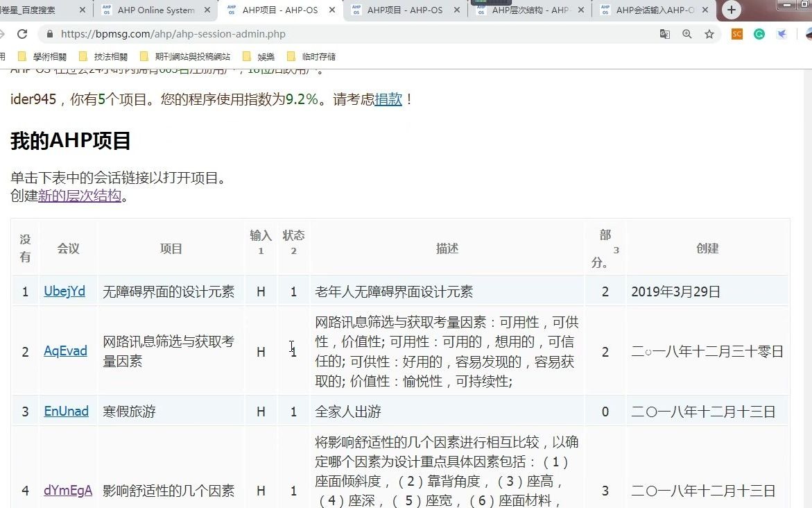Image resolution: width=812 pixels, height=508 pixels.
Task: Click the padlock icon before the URL
Action: tap(49, 33)
